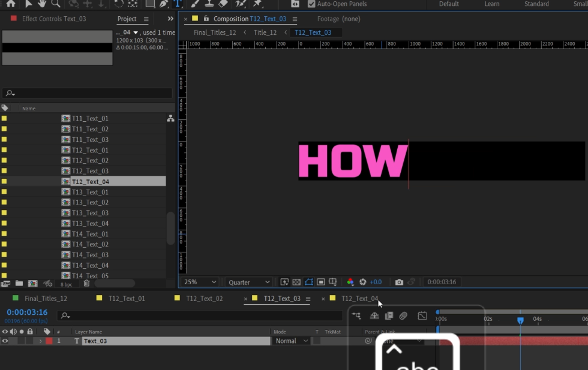588x370 pixels.
Task: Select the Pan Behind anchor point tool
Action: point(133,4)
